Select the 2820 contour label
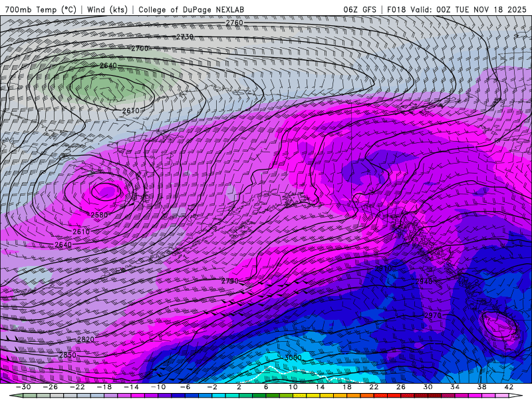Screen dimensions: 532x399 (86, 340)
